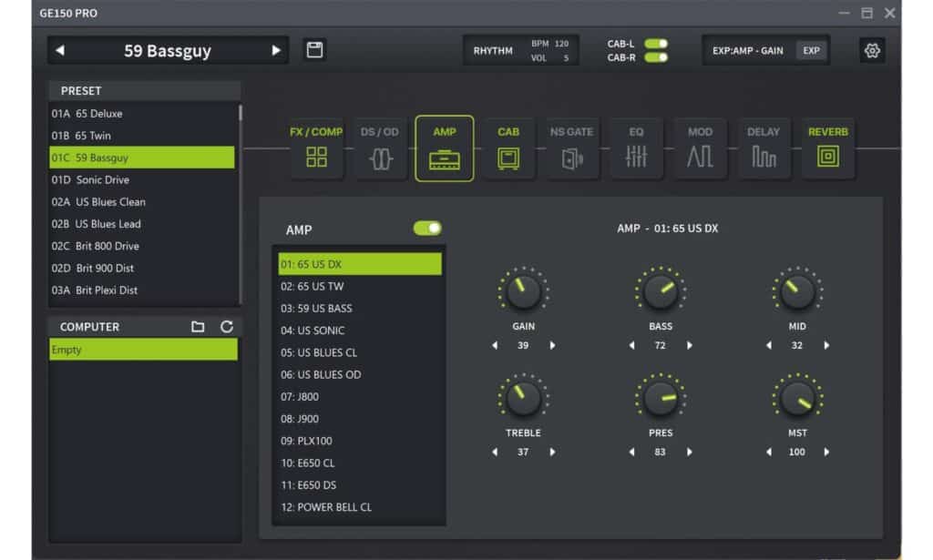This screenshot has height=560, width=933.
Task: Open the DS/OD distortion module
Action: tap(380, 148)
